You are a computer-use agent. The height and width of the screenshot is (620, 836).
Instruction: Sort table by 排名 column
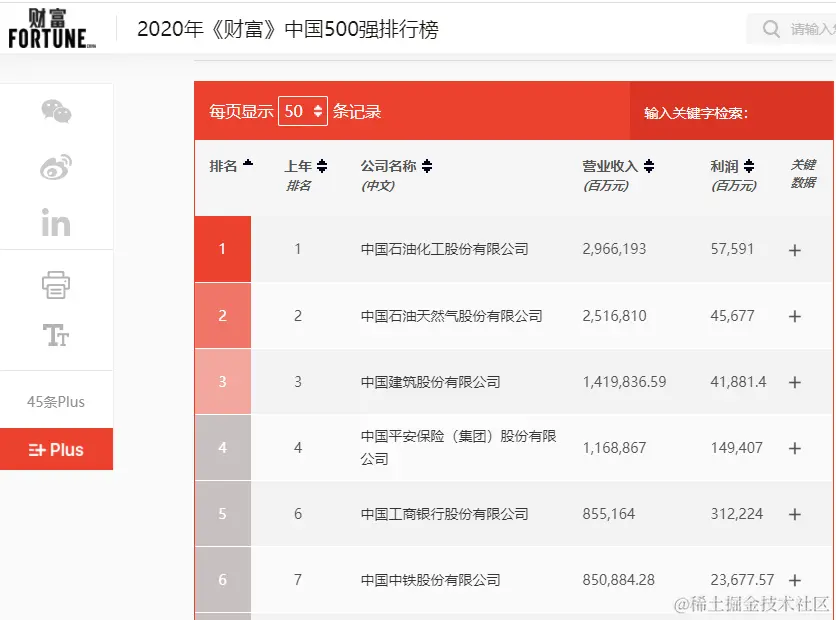click(231, 166)
